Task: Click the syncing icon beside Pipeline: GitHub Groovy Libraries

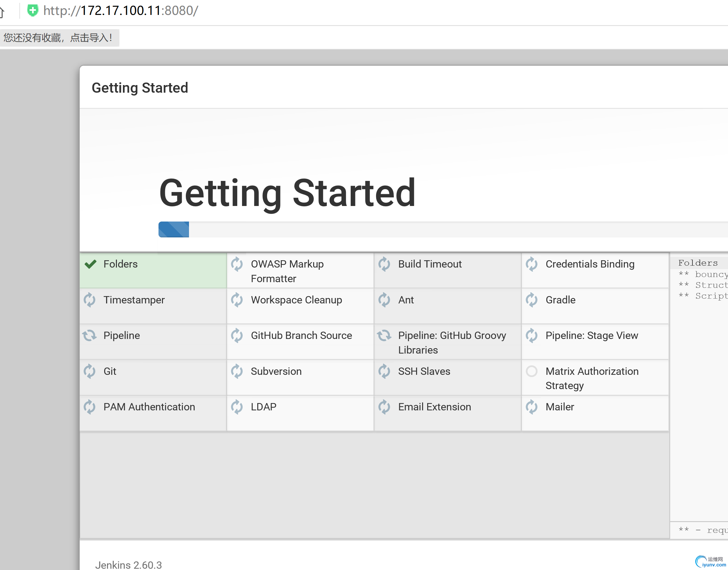Action: tap(384, 335)
